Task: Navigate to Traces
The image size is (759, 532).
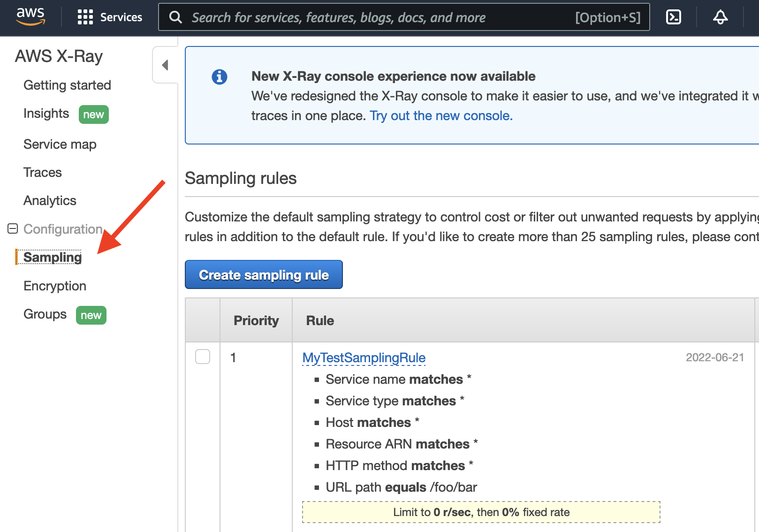Action: click(x=43, y=173)
